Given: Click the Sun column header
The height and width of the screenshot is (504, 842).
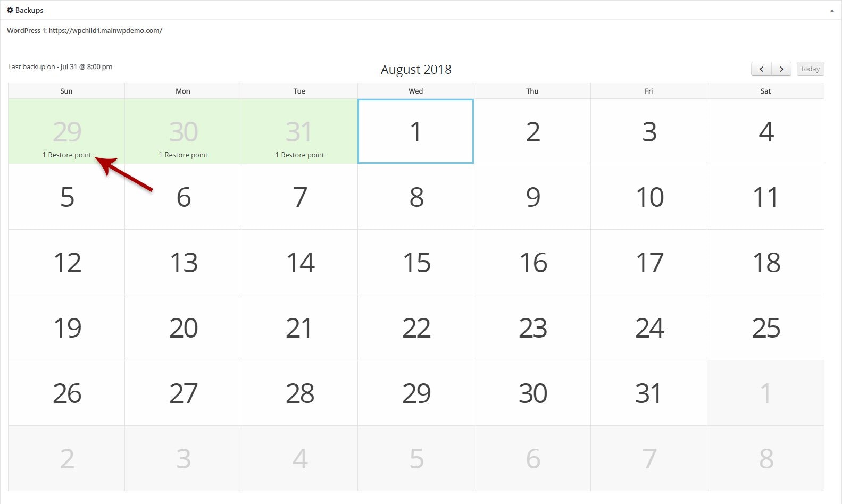Looking at the screenshot, I should click(x=66, y=91).
